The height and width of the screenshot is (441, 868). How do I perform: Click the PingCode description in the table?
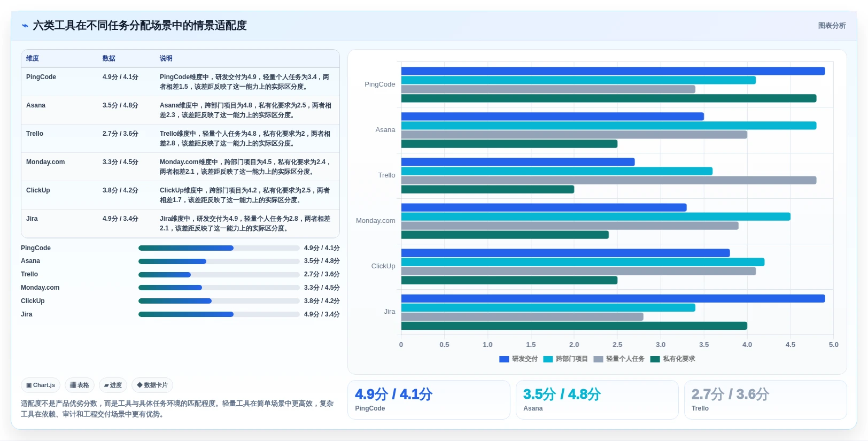point(245,82)
